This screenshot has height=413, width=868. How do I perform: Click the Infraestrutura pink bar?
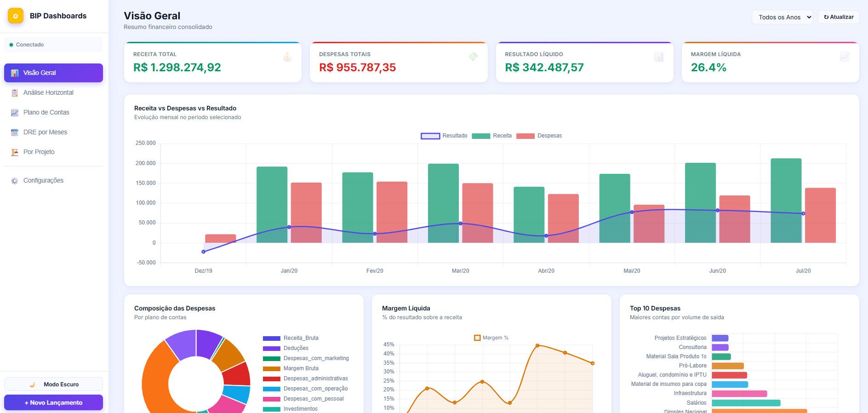tap(739, 394)
